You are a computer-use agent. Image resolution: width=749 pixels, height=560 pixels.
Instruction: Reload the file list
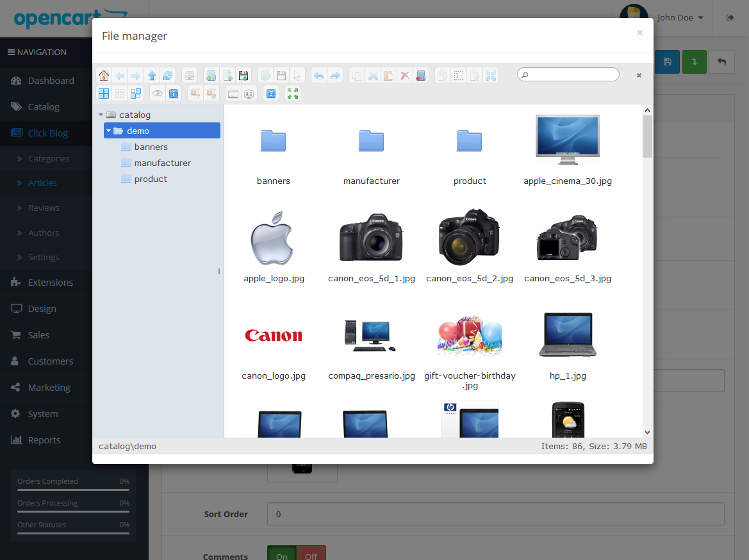pyautogui.click(x=168, y=76)
